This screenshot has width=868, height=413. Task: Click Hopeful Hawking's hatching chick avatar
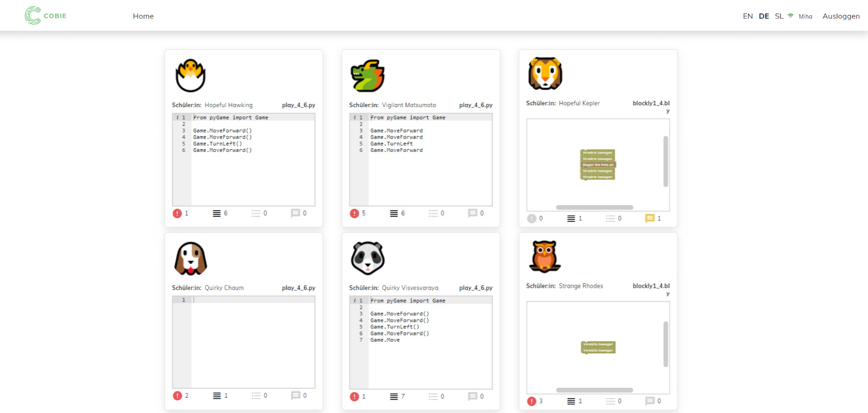pos(190,75)
